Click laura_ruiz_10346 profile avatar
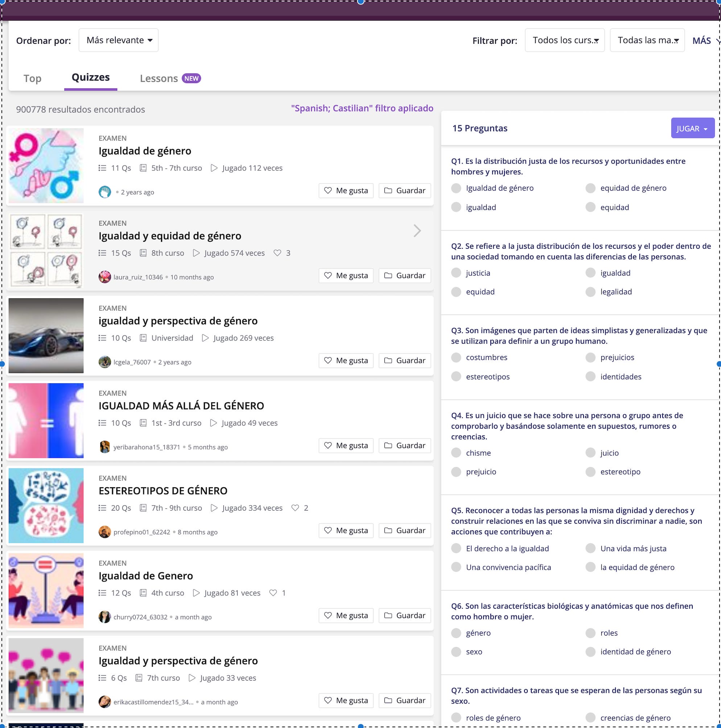 (x=104, y=277)
